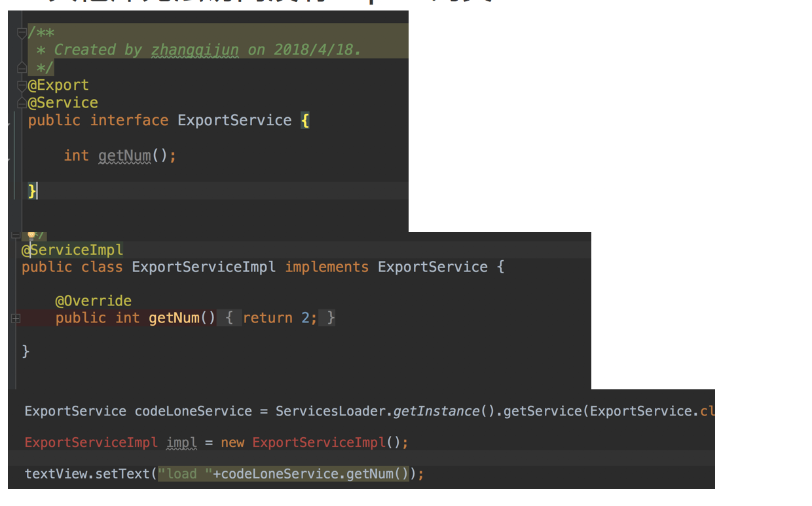Viewport: 812px width, 506px height.
Task: Click ExportServiceImpl constructor call after new
Action: click(319, 442)
